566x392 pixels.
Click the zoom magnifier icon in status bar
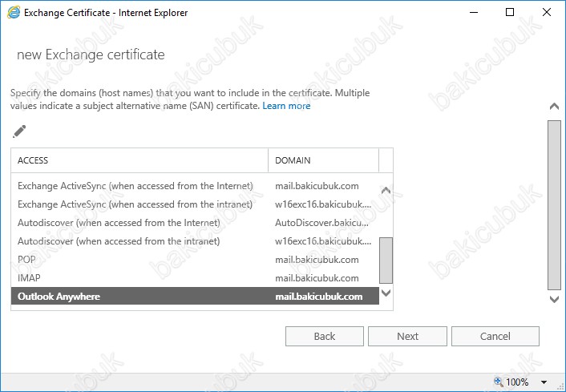(x=499, y=382)
